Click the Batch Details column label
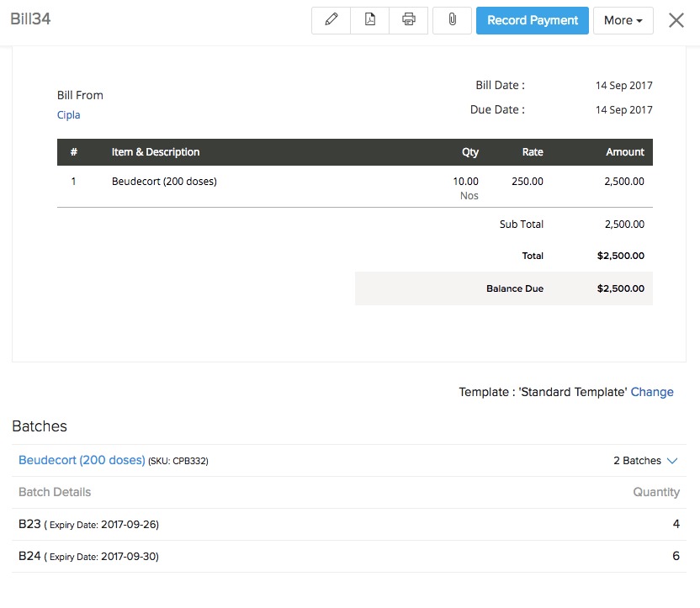The width and height of the screenshot is (700, 608). pos(55,493)
